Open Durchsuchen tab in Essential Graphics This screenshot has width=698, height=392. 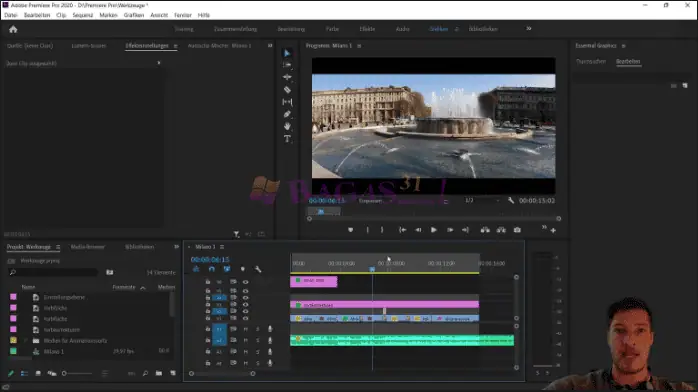click(x=591, y=61)
